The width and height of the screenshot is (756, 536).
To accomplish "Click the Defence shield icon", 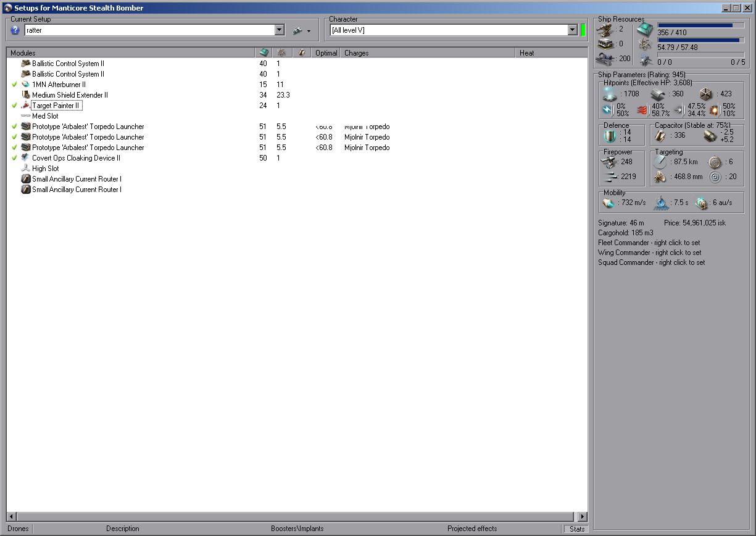I will coord(610,136).
